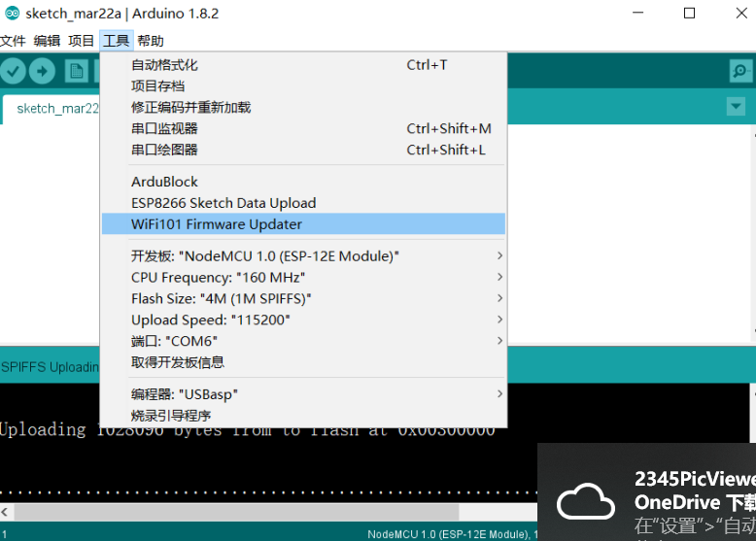Close the open 工具 menu
This screenshot has height=541, width=756.
(117, 41)
